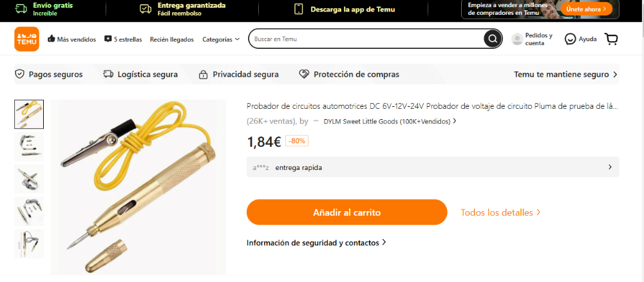This screenshot has height=282, width=644.
Task: Open the Recién llegados menu item
Action: pyautogui.click(x=172, y=39)
